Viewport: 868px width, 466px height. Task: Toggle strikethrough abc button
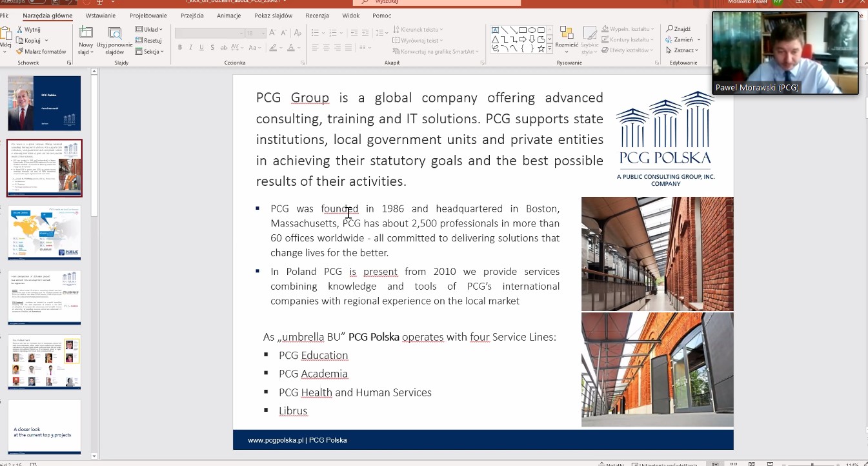point(224,48)
